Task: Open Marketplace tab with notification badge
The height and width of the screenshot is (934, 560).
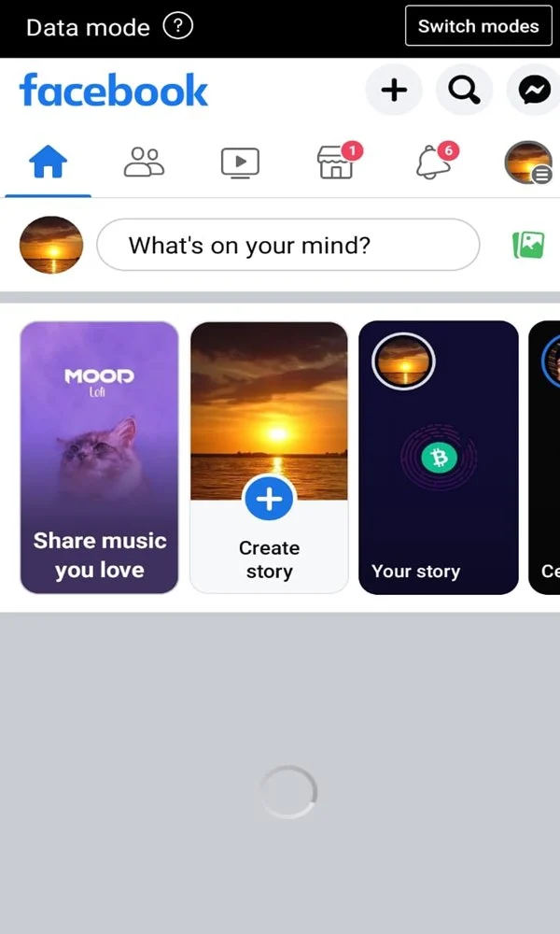Action: (x=339, y=161)
